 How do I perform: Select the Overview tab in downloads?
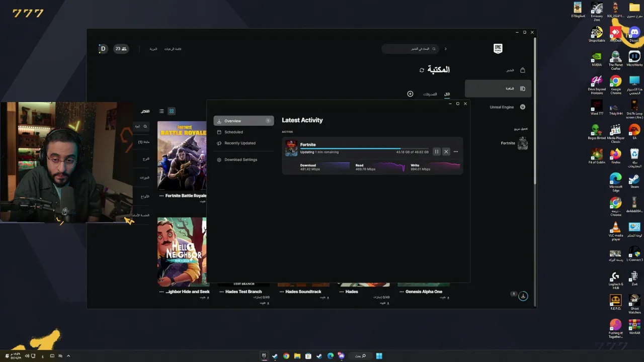[244, 121]
